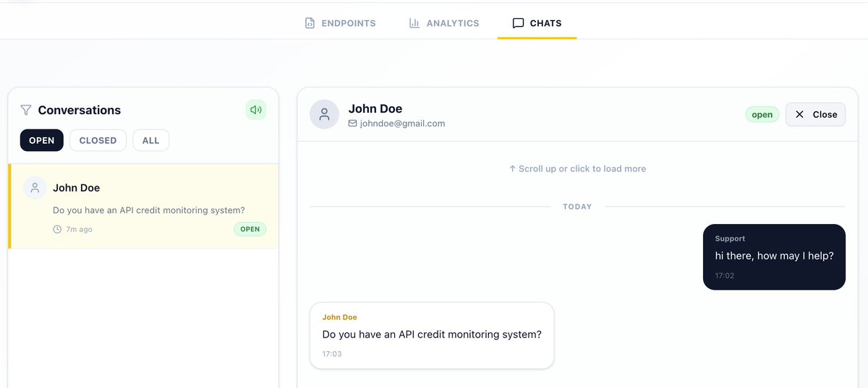
Task: Click John Doe avatar in chat header
Action: [x=325, y=114]
